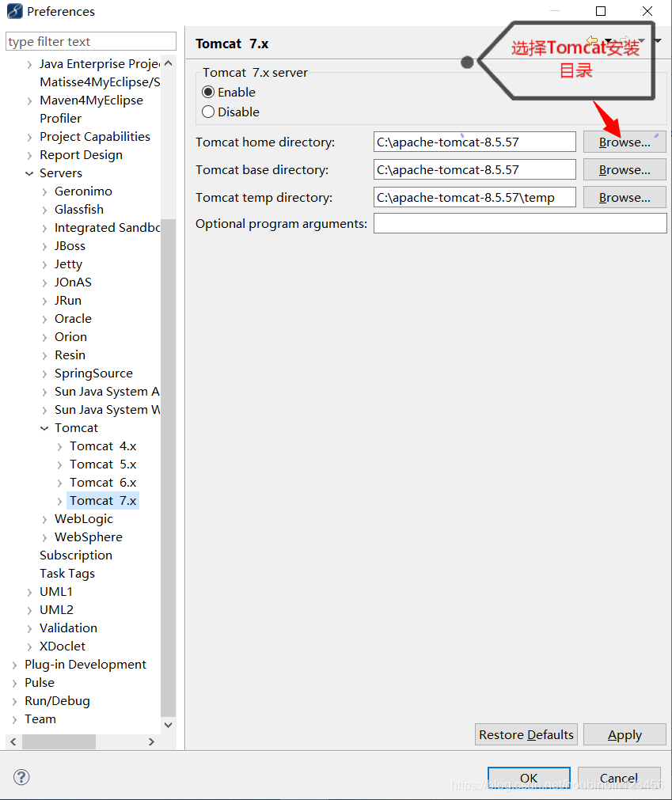Viewport: 672px width, 800px height.
Task: Select Report Design in the tree
Action: 81,154
